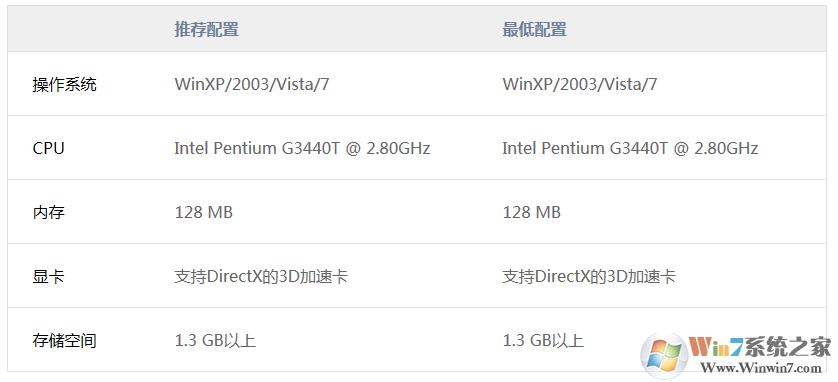838x382 pixels.
Task: Click the Windows logo watermark icon
Action: click(x=664, y=355)
